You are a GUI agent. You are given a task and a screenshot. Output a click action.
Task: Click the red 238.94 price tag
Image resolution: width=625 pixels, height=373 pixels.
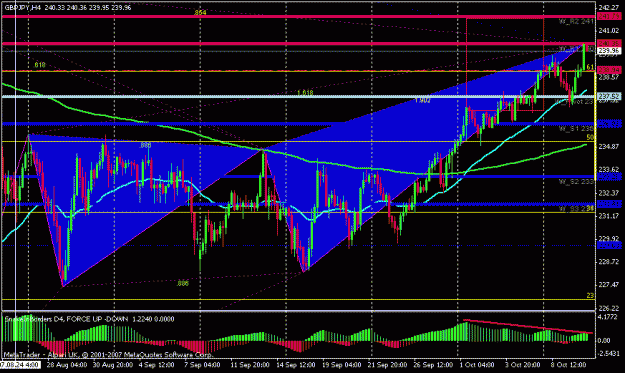(609, 70)
